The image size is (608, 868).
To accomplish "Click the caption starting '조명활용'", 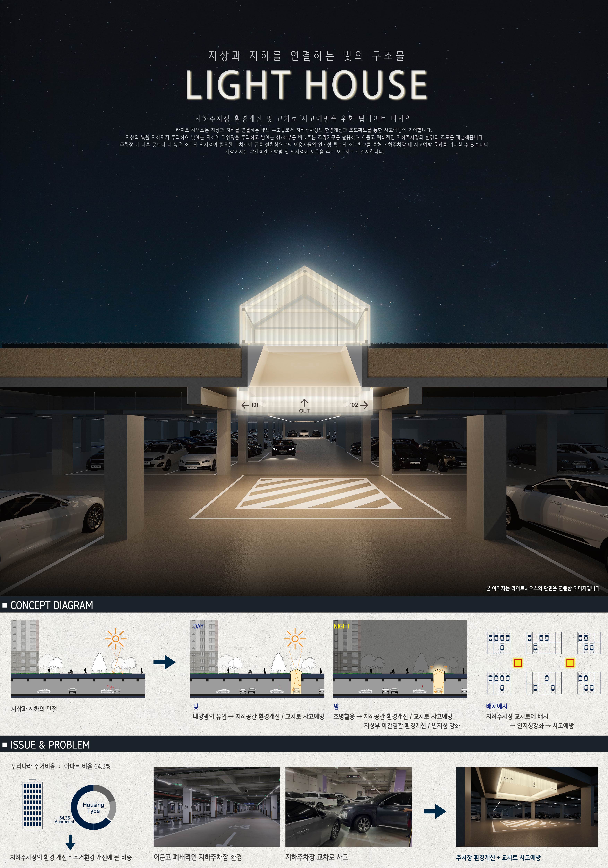I will pyautogui.click(x=393, y=716).
